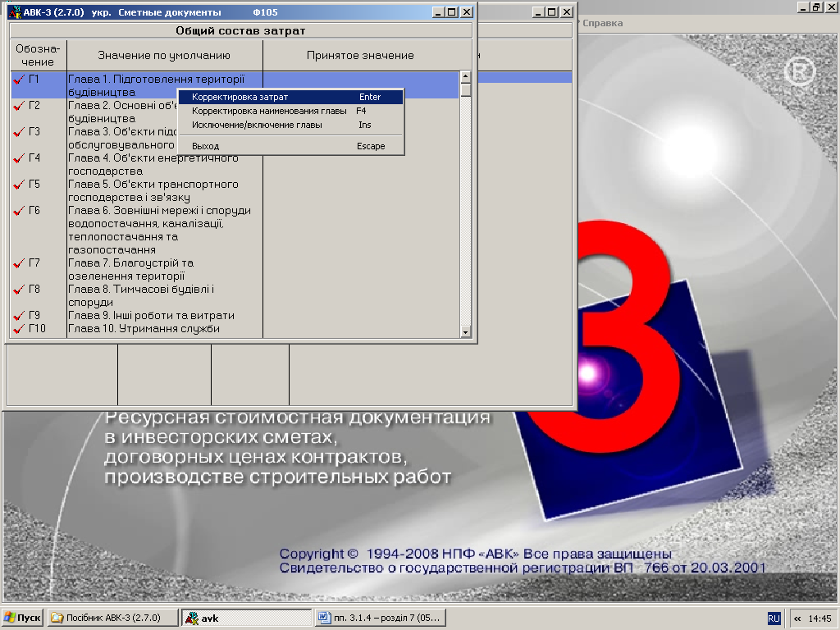Open the Пуск start button
Image resolution: width=840 pixels, height=630 pixels.
pyautogui.click(x=22, y=618)
